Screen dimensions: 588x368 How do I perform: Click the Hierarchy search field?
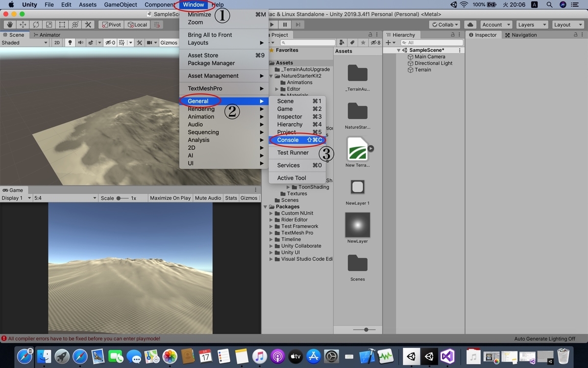pyautogui.click(x=432, y=43)
